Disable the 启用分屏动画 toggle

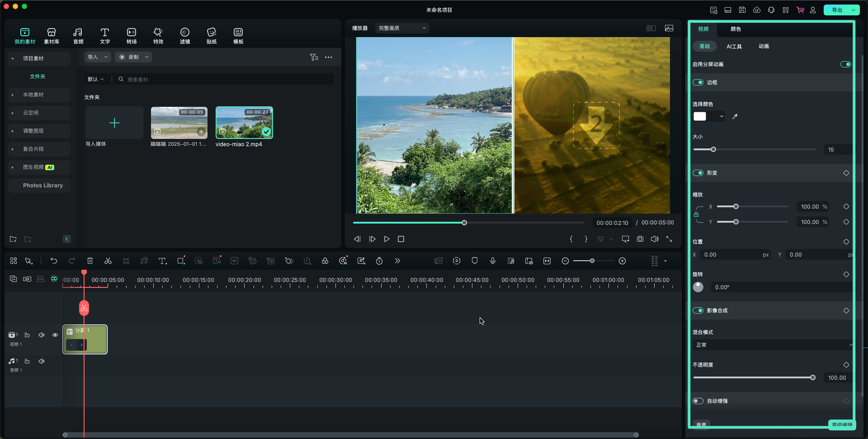[x=845, y=64]
